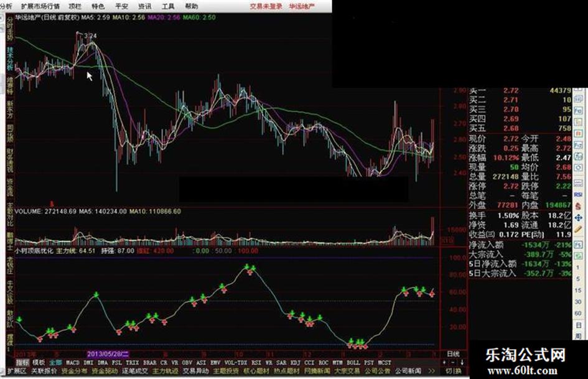Select the 维赛特 side tab

(x=10, y=87)
